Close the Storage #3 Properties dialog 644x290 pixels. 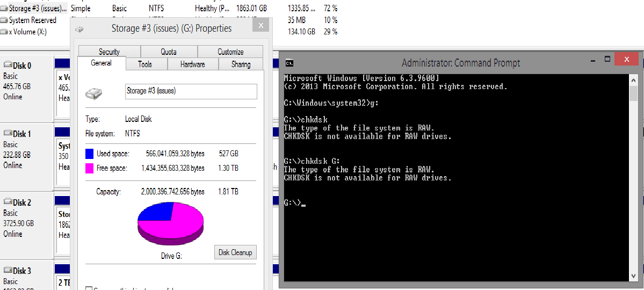[x=261, y=26]
